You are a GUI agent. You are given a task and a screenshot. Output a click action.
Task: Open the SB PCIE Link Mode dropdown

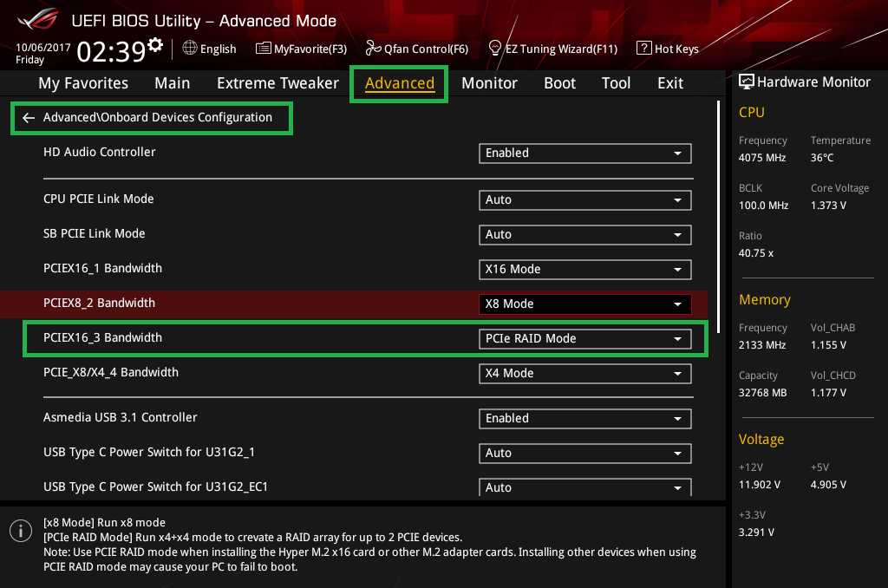[585, 234]
